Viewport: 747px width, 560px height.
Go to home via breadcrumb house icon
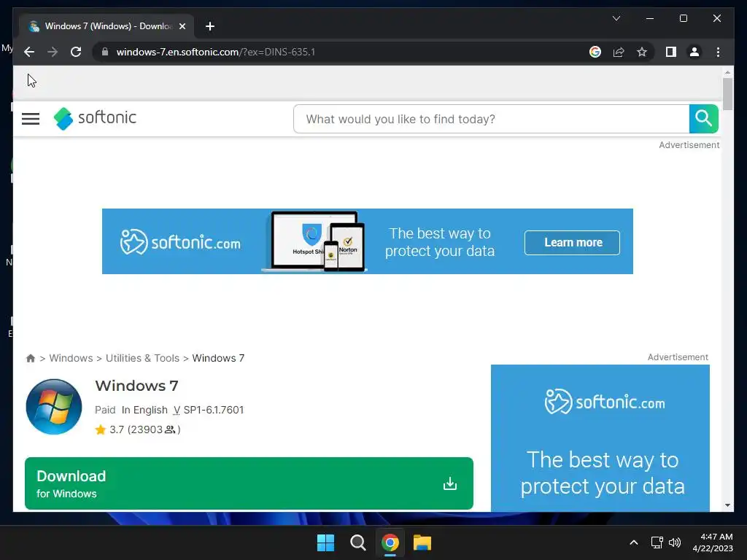coord(31,358)
